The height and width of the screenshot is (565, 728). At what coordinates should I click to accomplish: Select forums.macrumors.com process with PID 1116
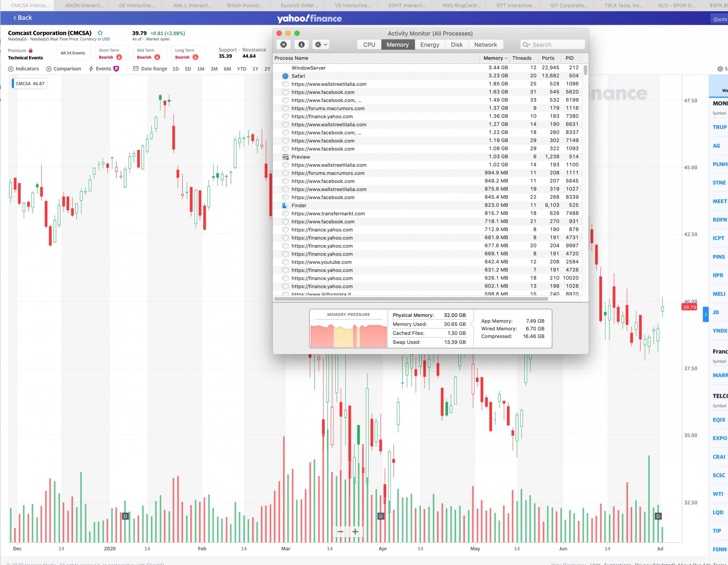pos(427,108)
